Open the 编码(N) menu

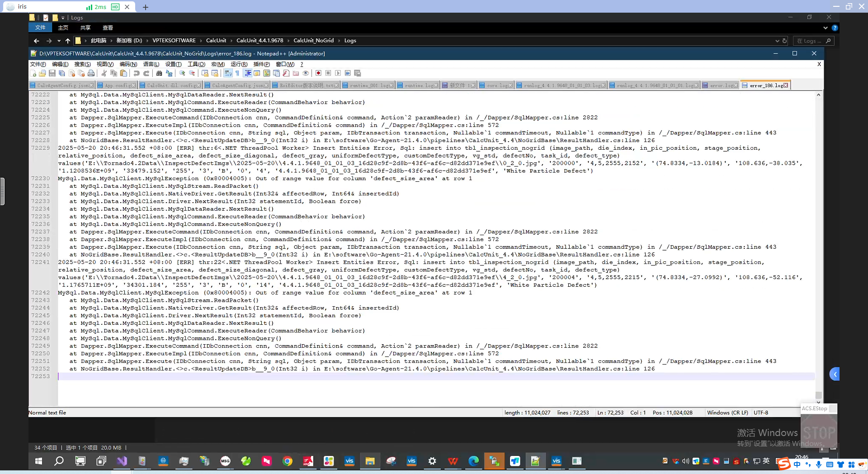(x=128, y=64)
